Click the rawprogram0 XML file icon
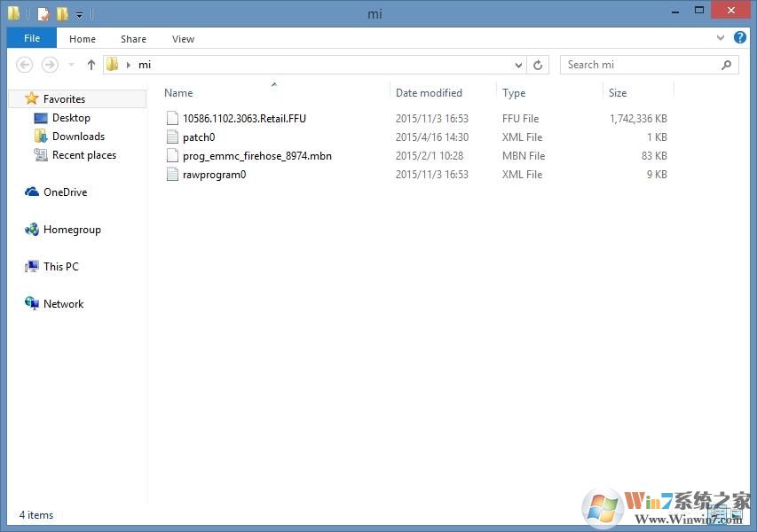757x532 pixels. click(172, 174)
